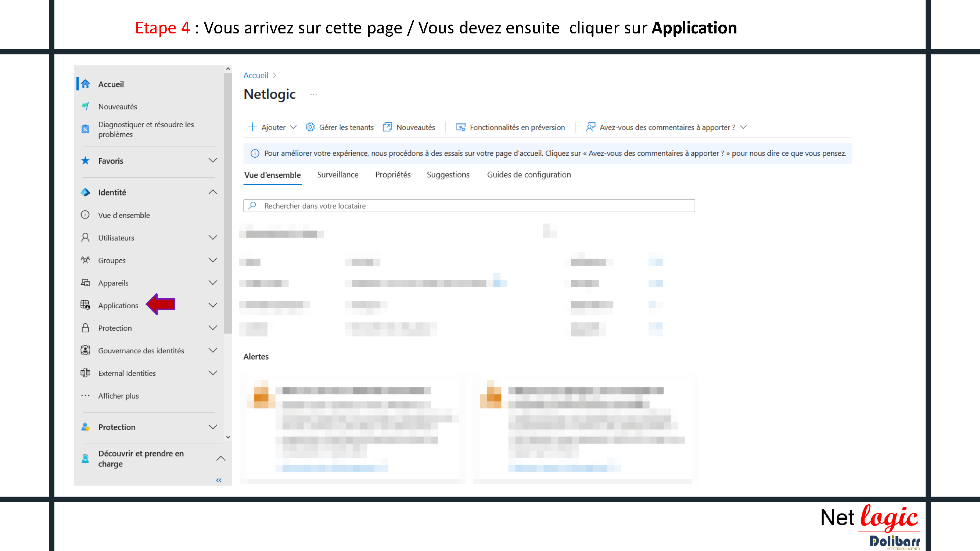Image resolution: width=980 pixels, height=551 pixels.
Task: Click the Gouvernance des identités icon
Action: [85, 350]
